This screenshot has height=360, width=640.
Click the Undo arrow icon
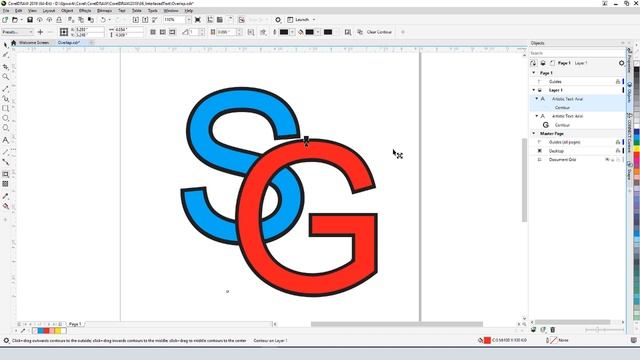103,20
